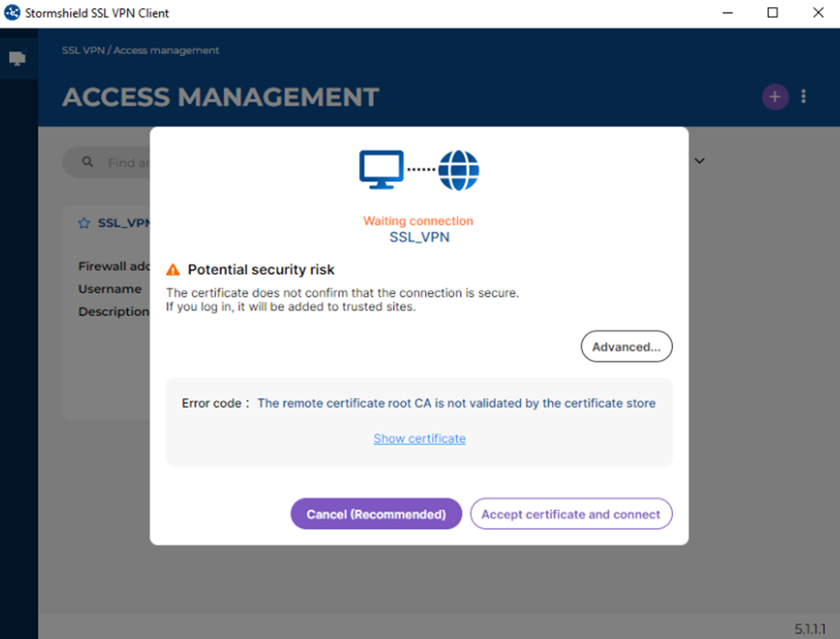Click the search magnifier icon
Viewport: 840px width, 639px height.
87,162
